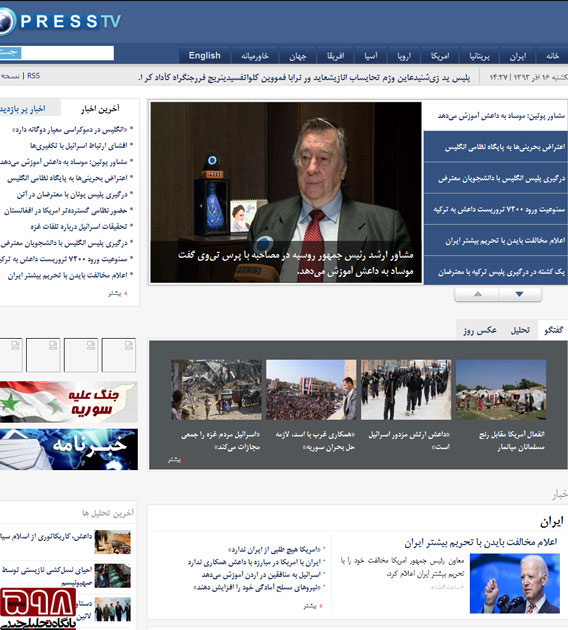Open the خاورمیانه menu item

[255, 56]
